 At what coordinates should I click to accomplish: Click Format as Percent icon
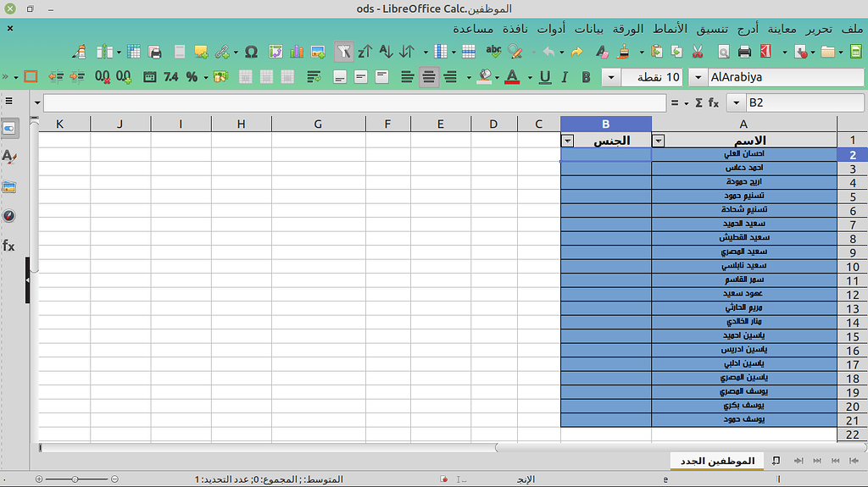[192, 77]
